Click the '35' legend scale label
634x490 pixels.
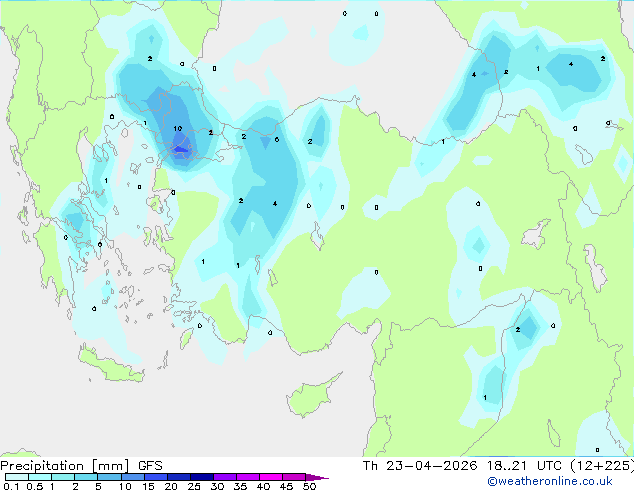(x=240, y=486)
